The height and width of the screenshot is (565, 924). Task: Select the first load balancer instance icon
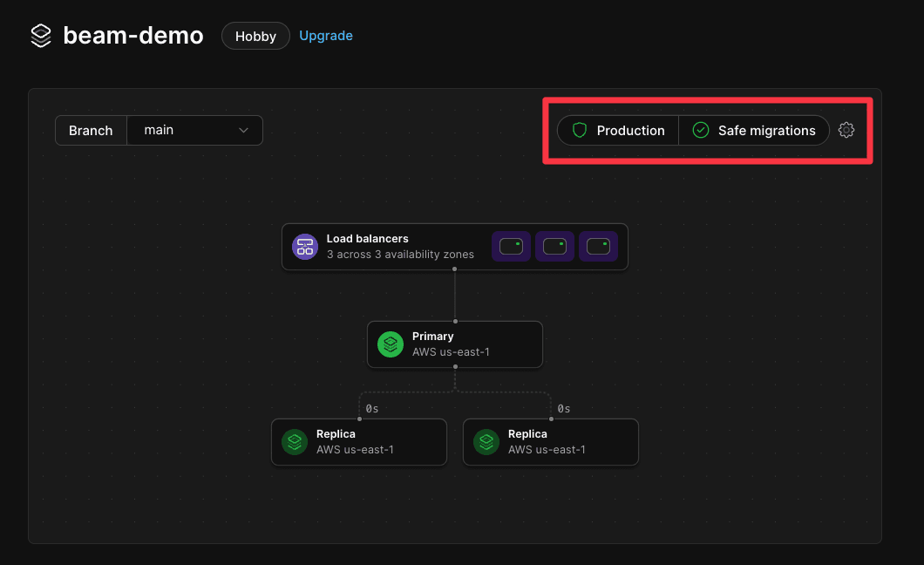tap(511, 246)
